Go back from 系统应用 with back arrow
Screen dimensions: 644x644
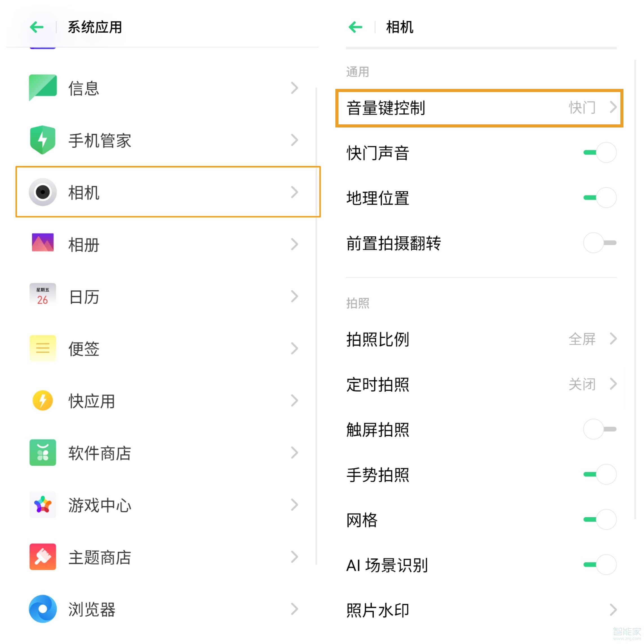[x=36, y=27]
